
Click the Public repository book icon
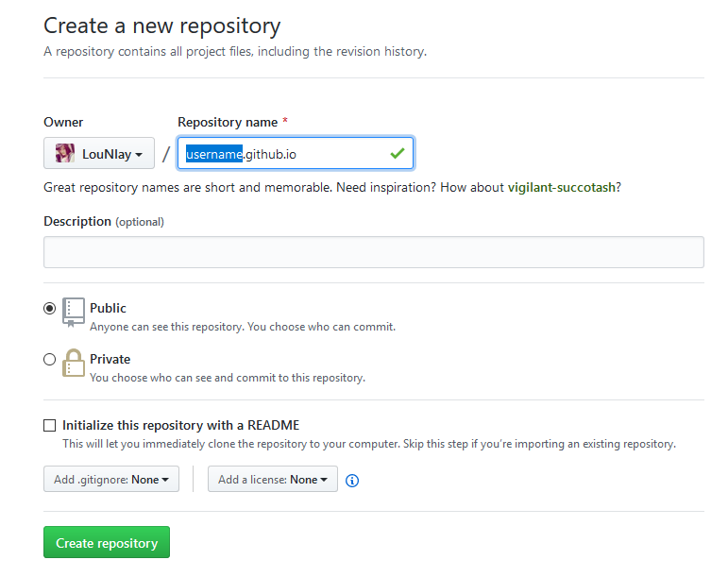click(x=74, y=313)
